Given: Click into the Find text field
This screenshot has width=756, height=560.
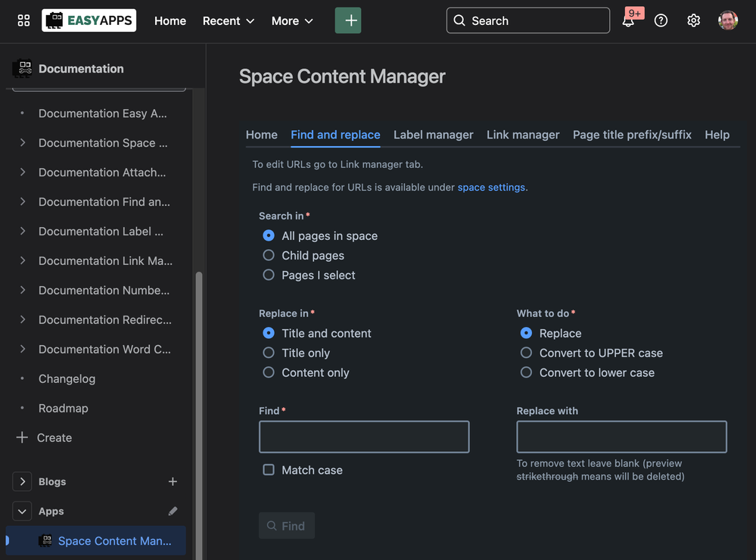Looking at the screenshot, I should (x=364, y=437).
